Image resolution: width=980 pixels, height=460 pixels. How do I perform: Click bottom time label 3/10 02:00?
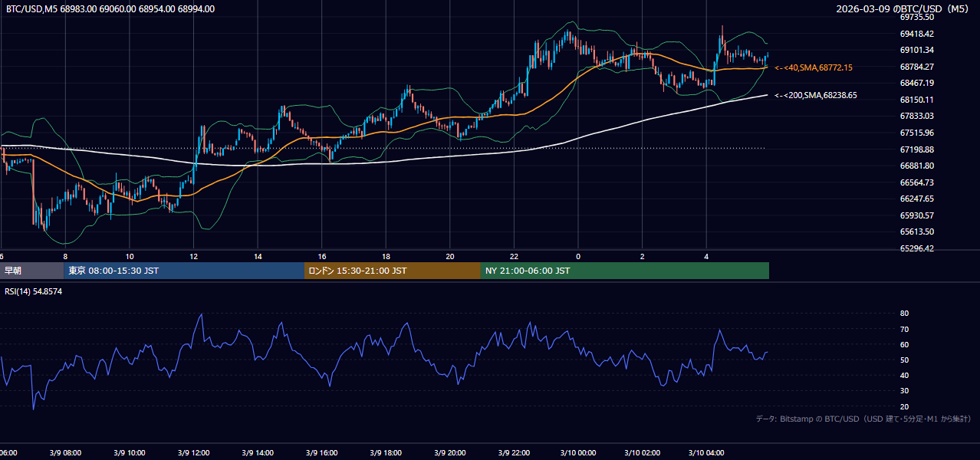643,453
